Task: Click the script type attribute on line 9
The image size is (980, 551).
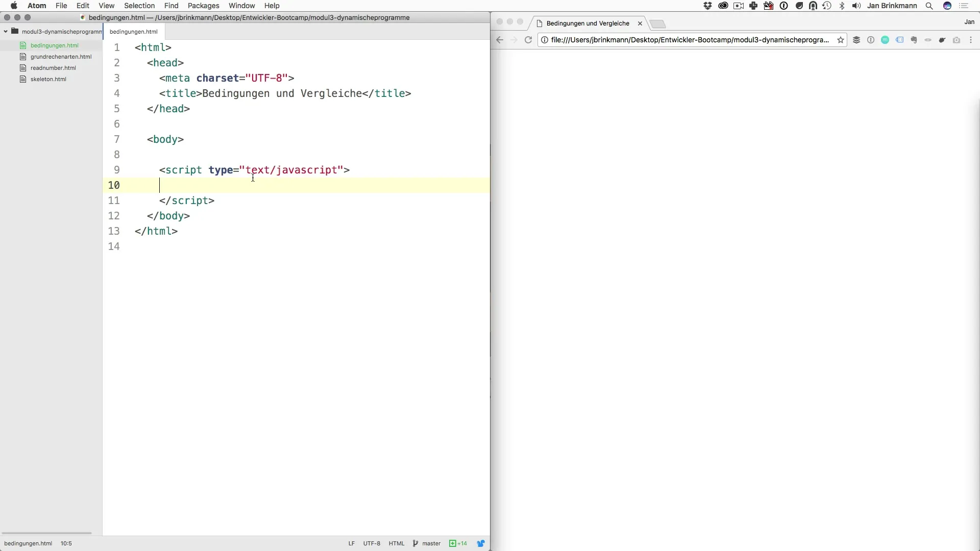Action: 220,170
